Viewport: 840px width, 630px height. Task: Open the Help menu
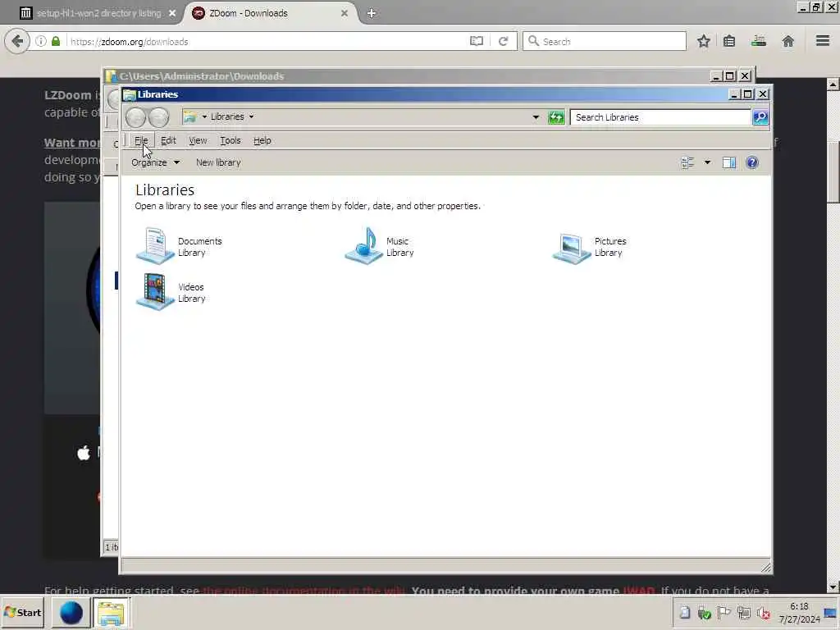262,140
